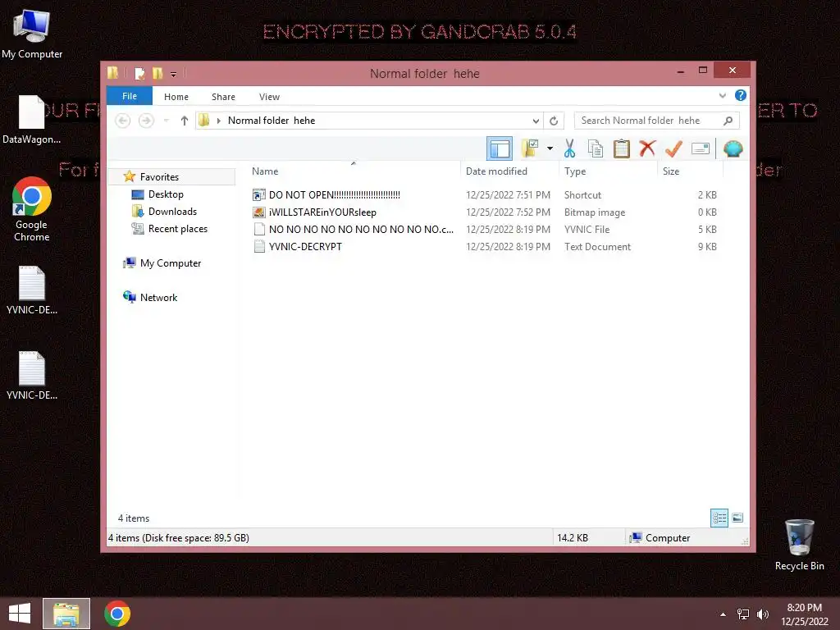
Task: Click the Classic Shell settings icon
Action: coord(733,148)
